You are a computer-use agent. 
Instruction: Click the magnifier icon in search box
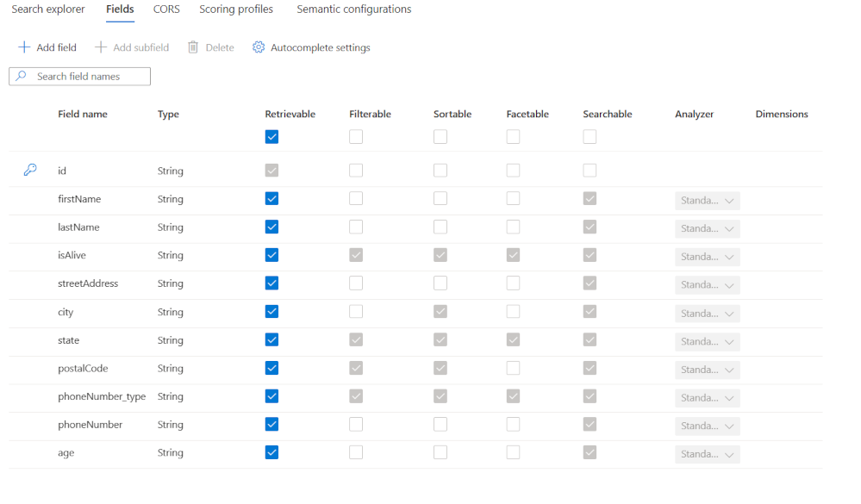coord(21,76)
